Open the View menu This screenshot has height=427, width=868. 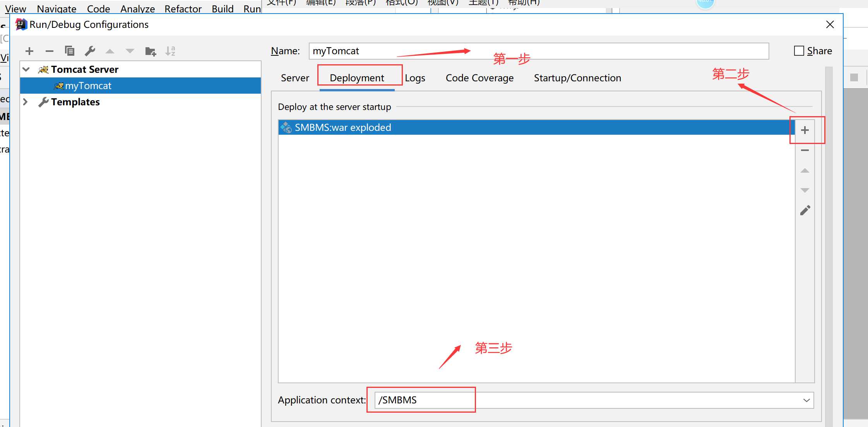[15, 9]
